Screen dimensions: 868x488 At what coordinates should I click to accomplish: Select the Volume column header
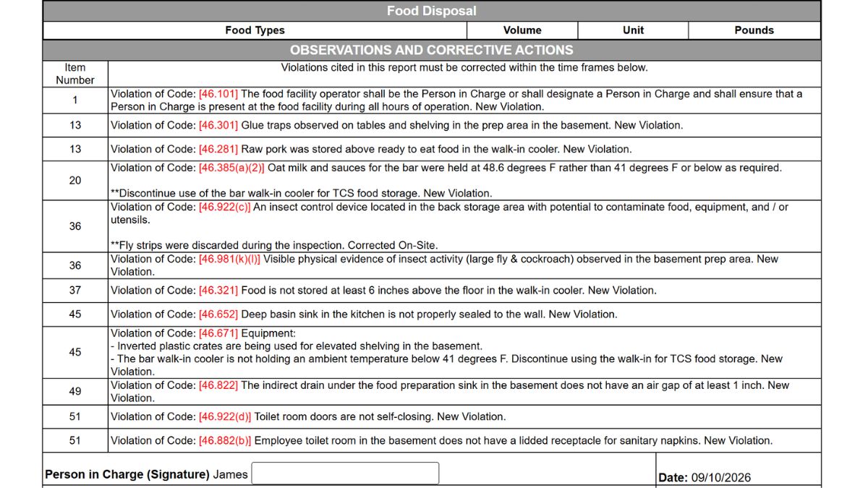click(522, 30)
